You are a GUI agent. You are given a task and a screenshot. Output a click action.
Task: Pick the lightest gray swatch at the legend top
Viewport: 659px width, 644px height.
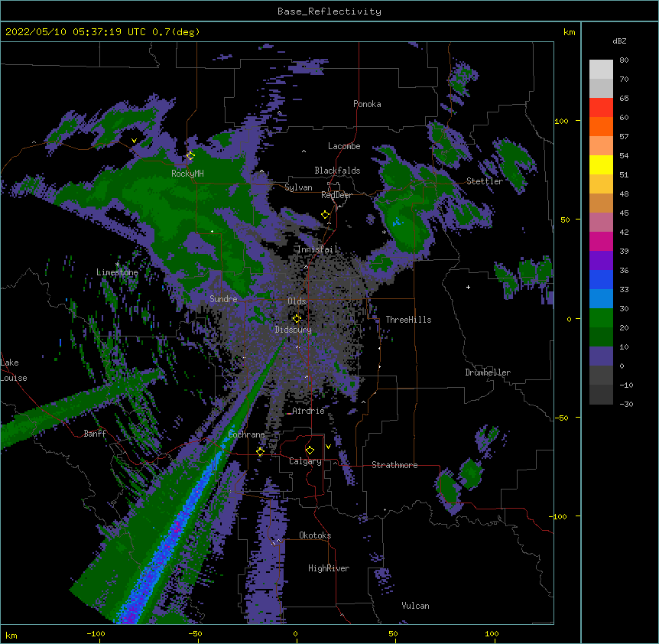(601, 70)
